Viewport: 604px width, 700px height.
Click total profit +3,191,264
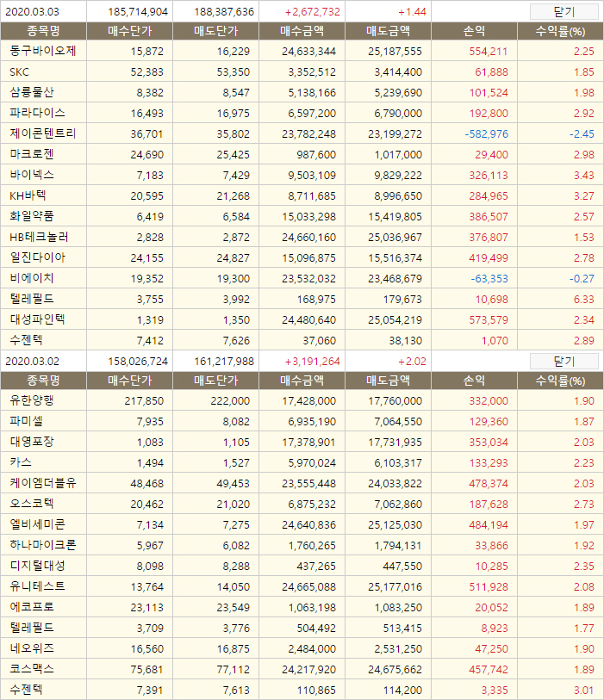[x=312, y=361]
